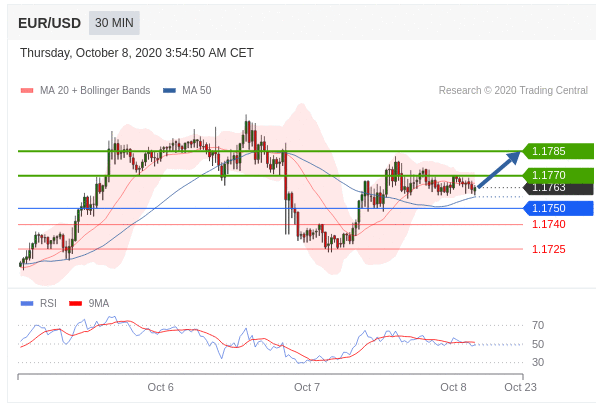Click the 1.1725 red support level
Viewport: 596px width, 406px height.
(548, 249)
